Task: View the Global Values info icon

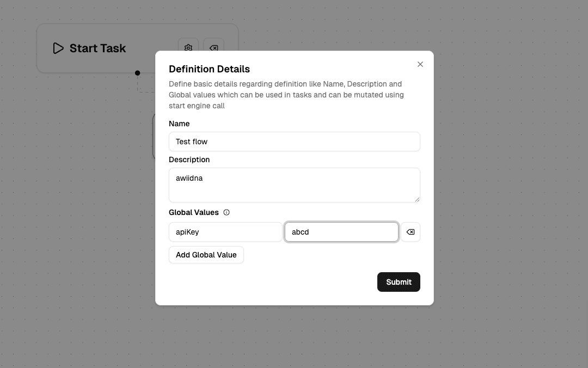Action: (x=226, y=212)
